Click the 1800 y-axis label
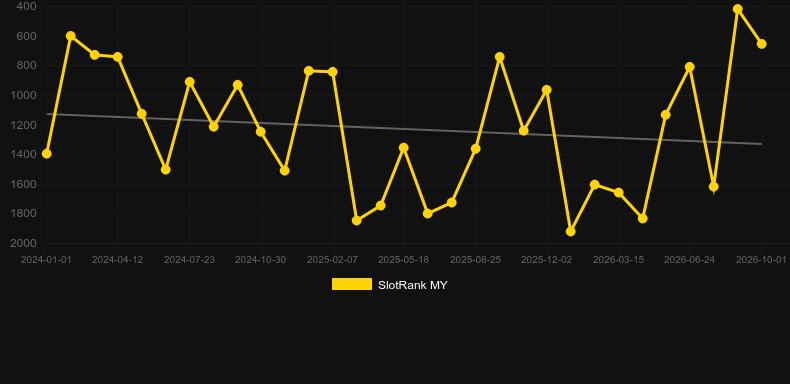This screenshot has height=384, width=790. (24, 214)
